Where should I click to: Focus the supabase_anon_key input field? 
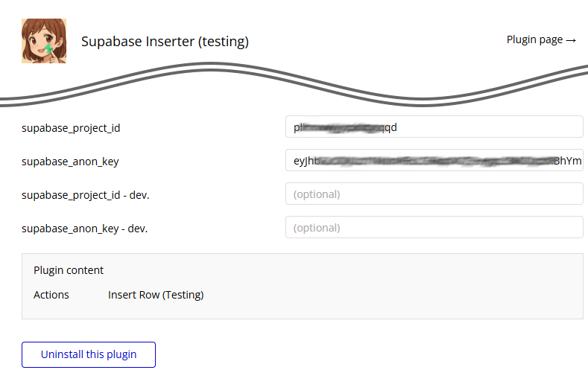tap(434, 160)
